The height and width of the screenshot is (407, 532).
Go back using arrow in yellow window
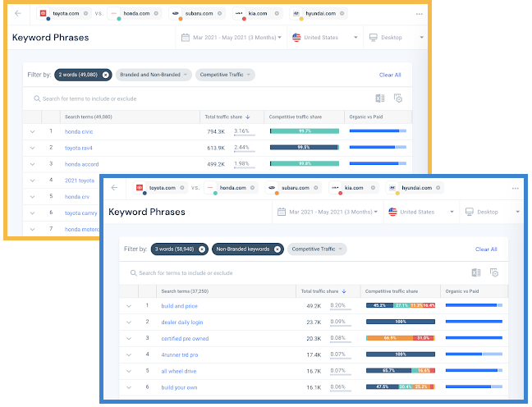coord(18,13)
